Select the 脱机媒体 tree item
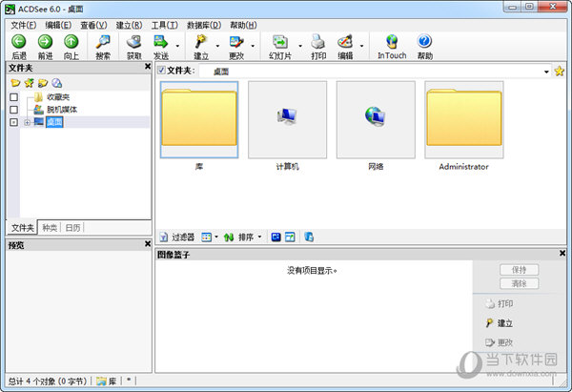Screen dimensions: 572x392 62,110
